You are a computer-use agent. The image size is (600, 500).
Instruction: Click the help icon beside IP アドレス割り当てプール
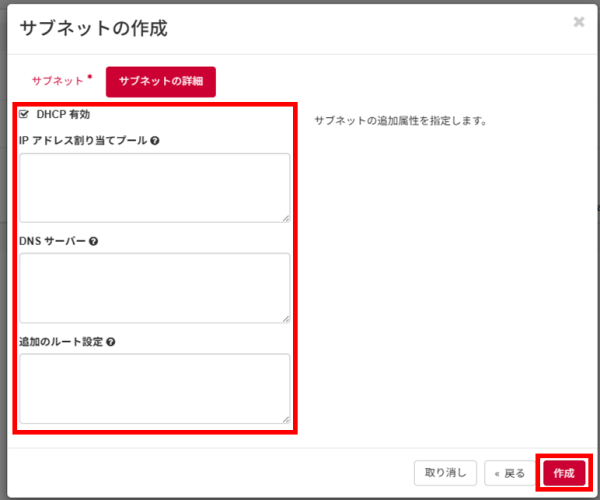coord(155,141)
